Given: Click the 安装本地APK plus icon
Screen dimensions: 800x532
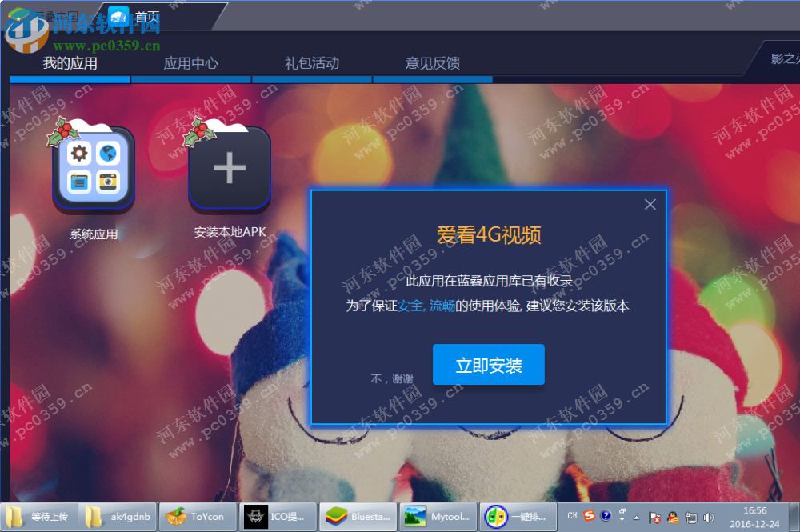Looking at the screenshot, I should (x=229, y=169).
